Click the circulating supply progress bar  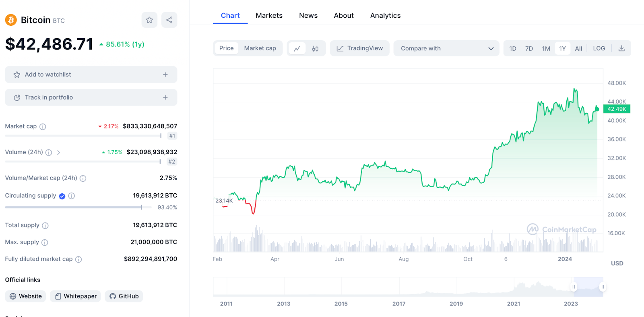coord(78,207)
